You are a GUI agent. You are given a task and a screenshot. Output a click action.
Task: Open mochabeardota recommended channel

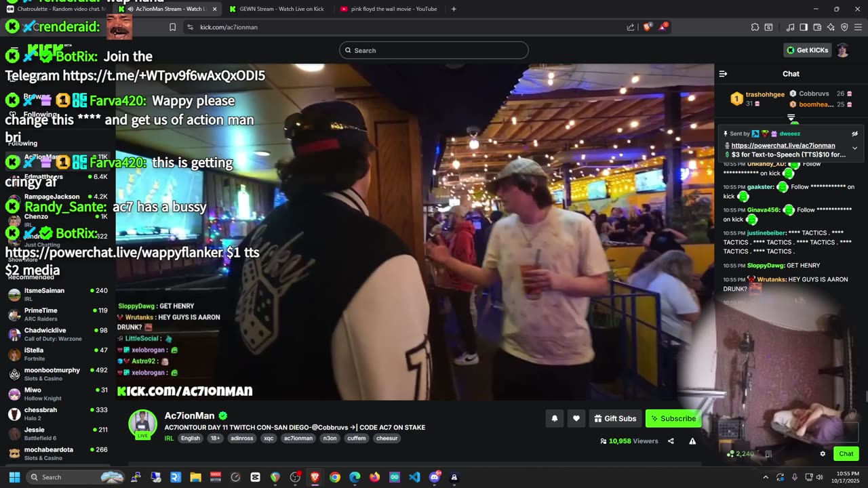coord(58,453)
